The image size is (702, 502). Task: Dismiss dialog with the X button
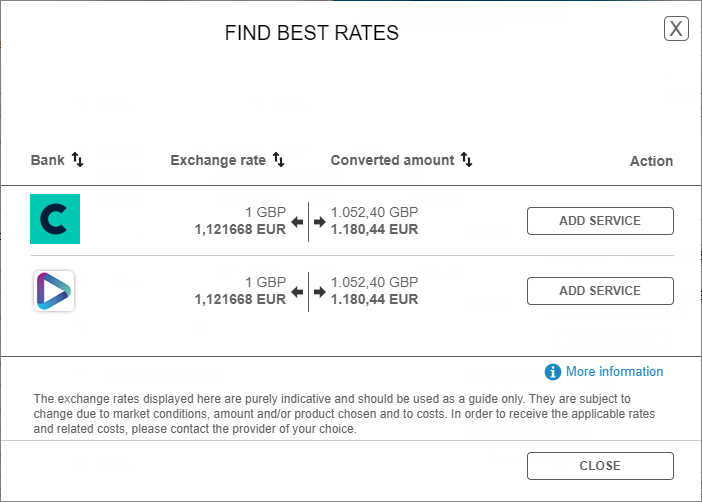click(x=676, y=29)
